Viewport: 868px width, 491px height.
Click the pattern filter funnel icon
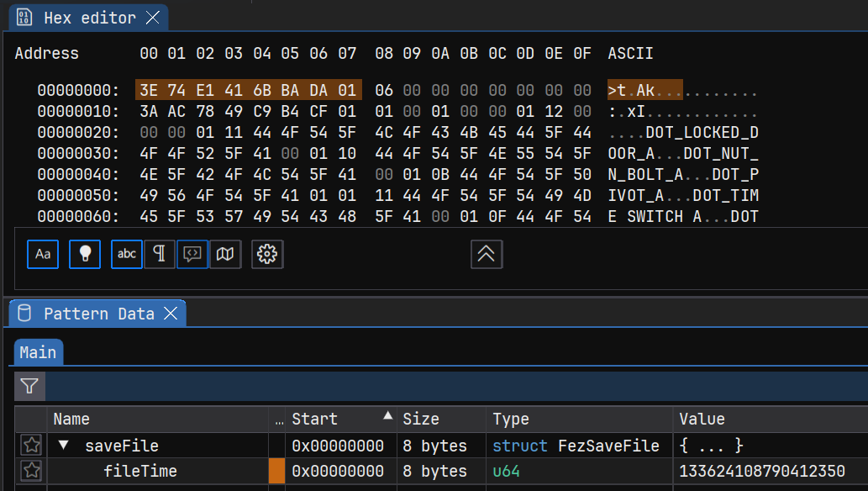tap(29, 386)
